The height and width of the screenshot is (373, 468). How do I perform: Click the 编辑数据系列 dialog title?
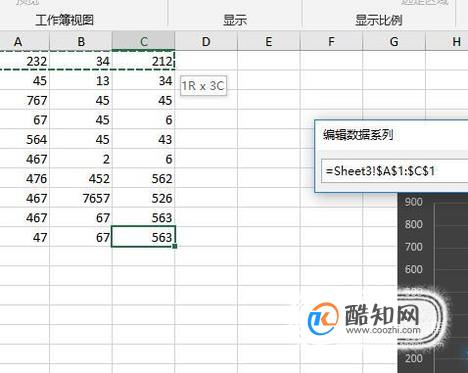[x=358, y=135]
